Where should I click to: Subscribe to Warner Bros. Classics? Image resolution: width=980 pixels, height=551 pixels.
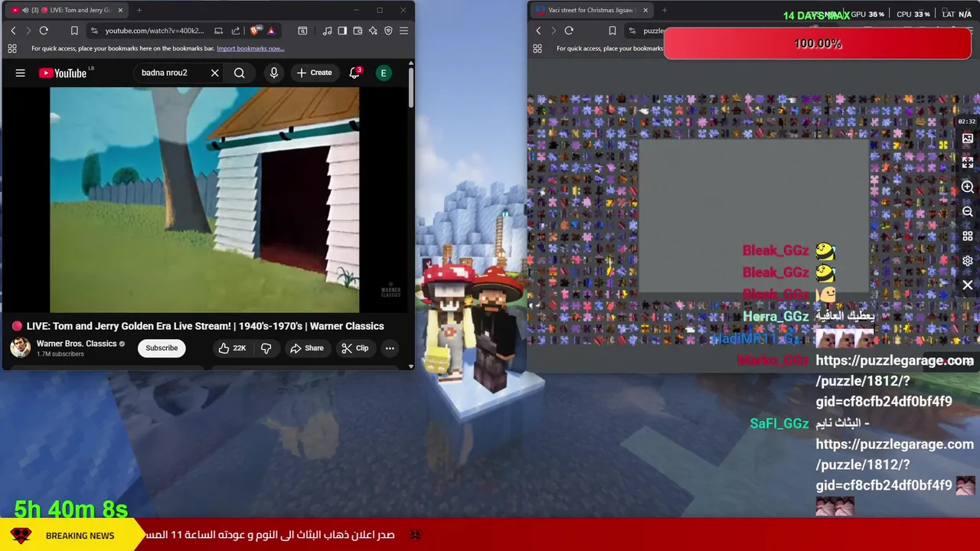pyautogui.click(x=162, y=348)
